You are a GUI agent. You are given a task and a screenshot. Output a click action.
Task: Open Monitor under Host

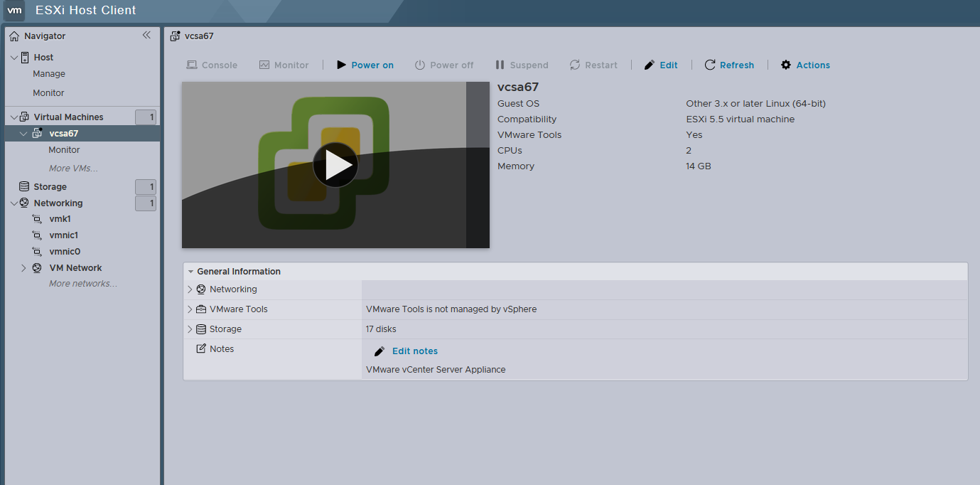click(x=48, y=93)
